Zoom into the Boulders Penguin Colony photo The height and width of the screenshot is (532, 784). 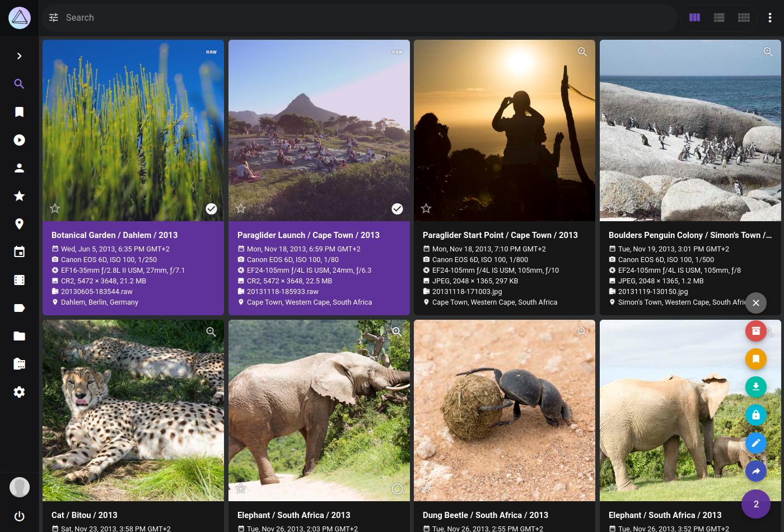(768, 52)
